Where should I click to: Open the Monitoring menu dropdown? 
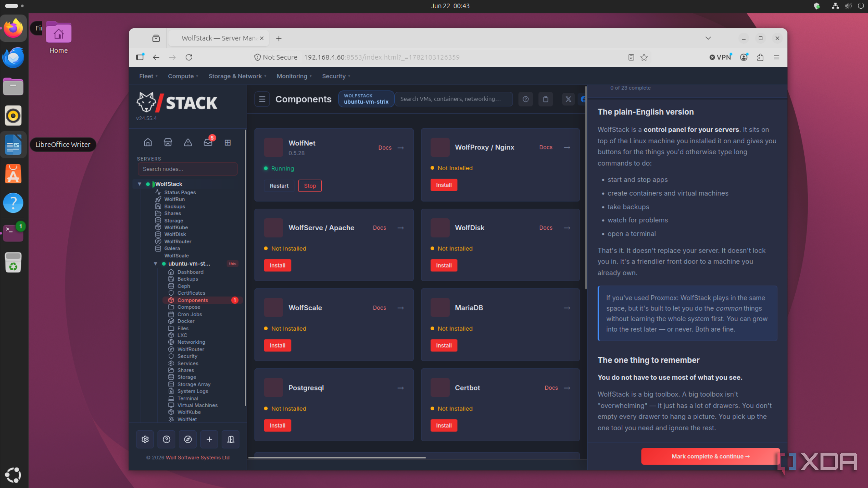click(294, 76)
